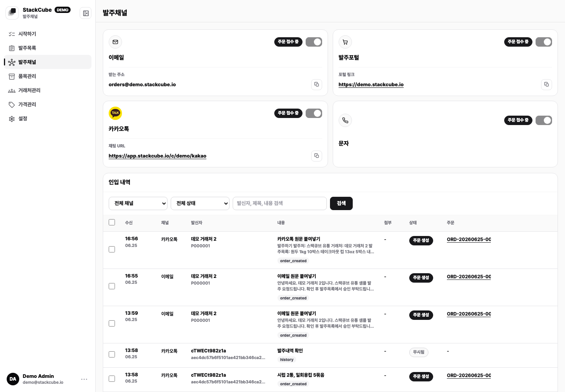Viewport: 565px width, 392px height.
Task: Open the https://demo.stackcube.io portal link
Action: pyautogui.click(x=371, y=85)
